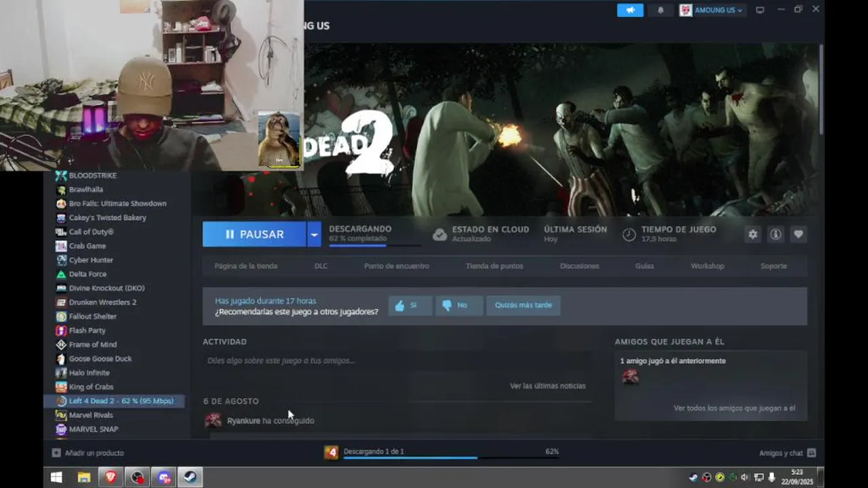Open the DLC tab
The width and height of the screenshot is (868, 488).
tap(321, 266)
